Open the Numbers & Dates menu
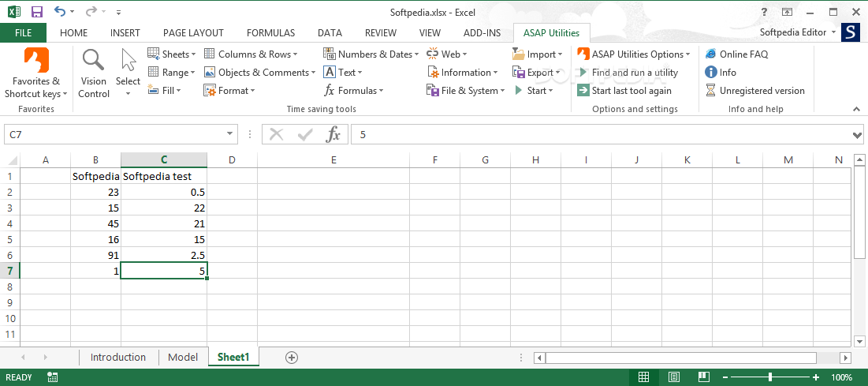The image size is (868, 386). pyautogui.click(x=371, y=54)
